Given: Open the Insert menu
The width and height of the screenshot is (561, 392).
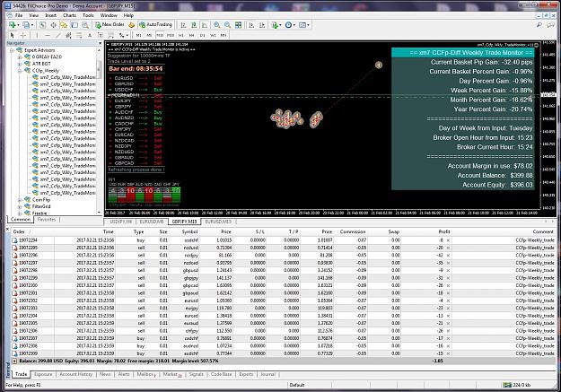Looking at the screenshot, I should [50, 15].
